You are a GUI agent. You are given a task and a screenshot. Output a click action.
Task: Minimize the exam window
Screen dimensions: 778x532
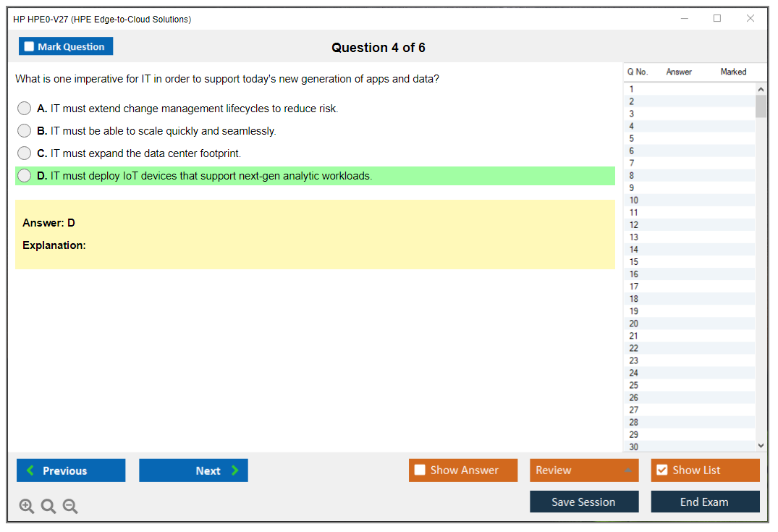[685, 19]
